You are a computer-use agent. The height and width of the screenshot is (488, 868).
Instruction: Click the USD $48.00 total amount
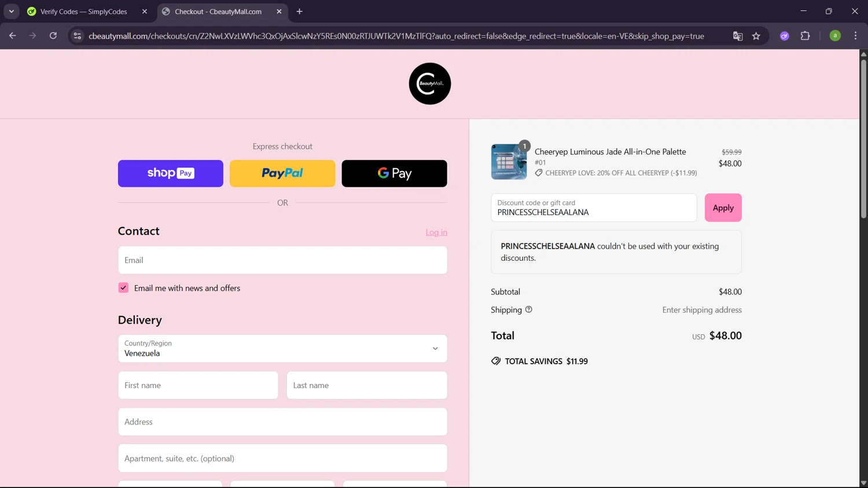tap(717, 336)
